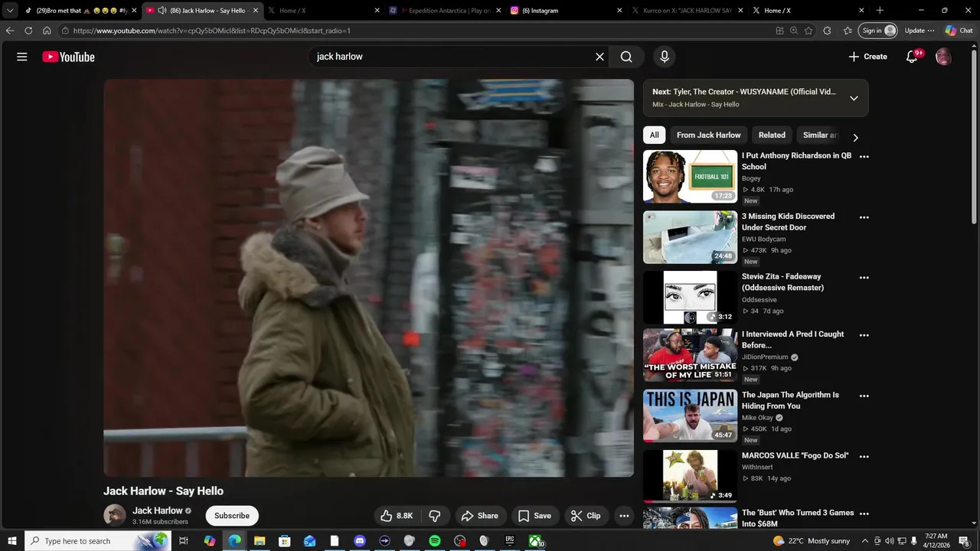
Task: Open options for The Japan Algorithm video
Action: tap(864, 396)
